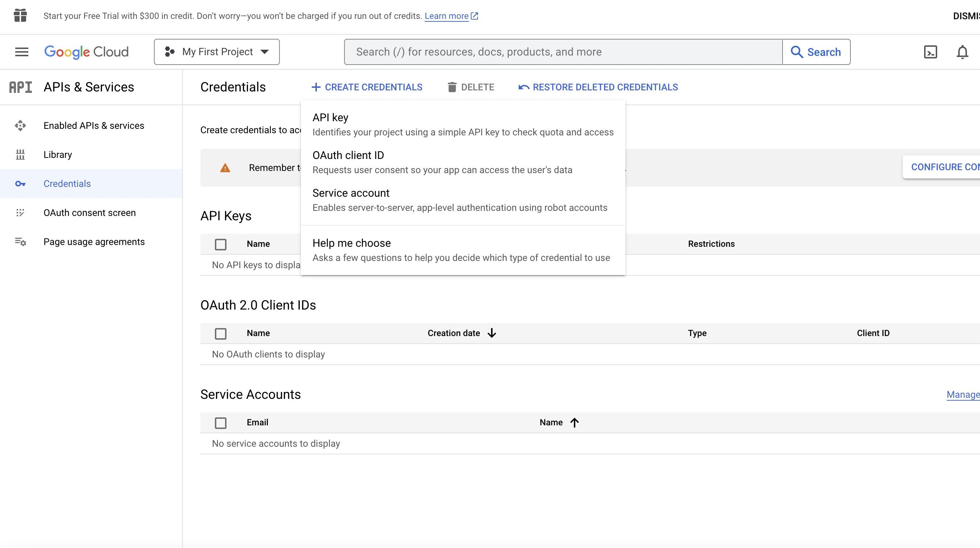This screenshot has width=980, height=548.
Task: Choose OAuth client ID option
Action: click(x=463, y=162)
